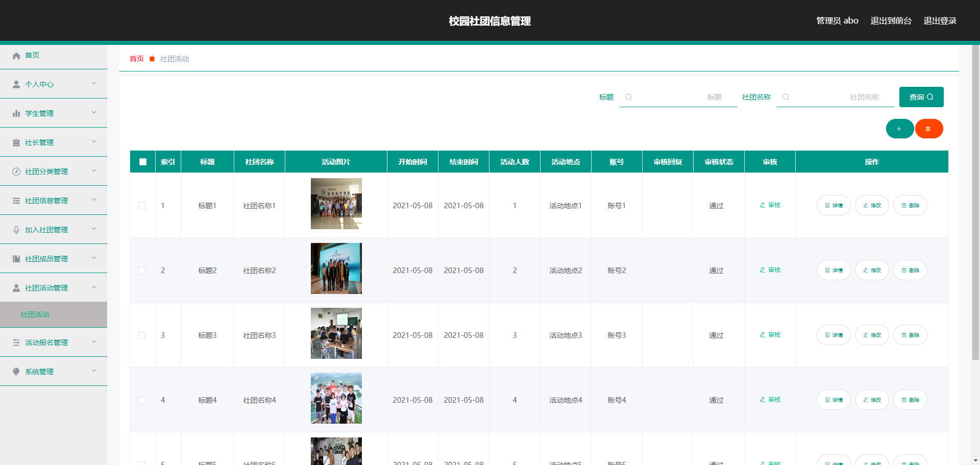Delete row 标题1 with 删除
The width and height of the screenshot is (980, 465).
pos(910,205)
